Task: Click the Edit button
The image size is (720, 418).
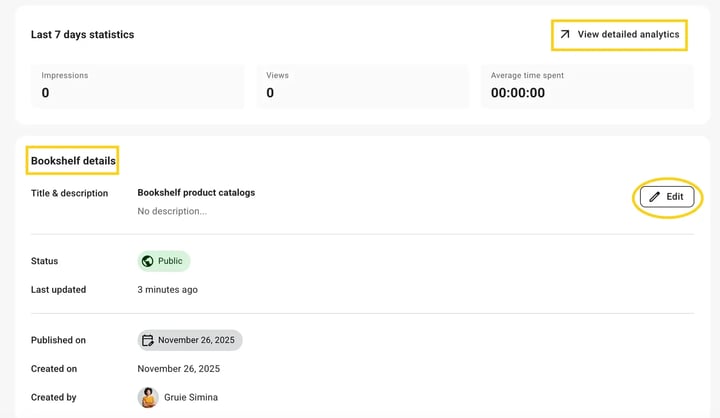Action: pyautogui.click(x=667, y=197)
